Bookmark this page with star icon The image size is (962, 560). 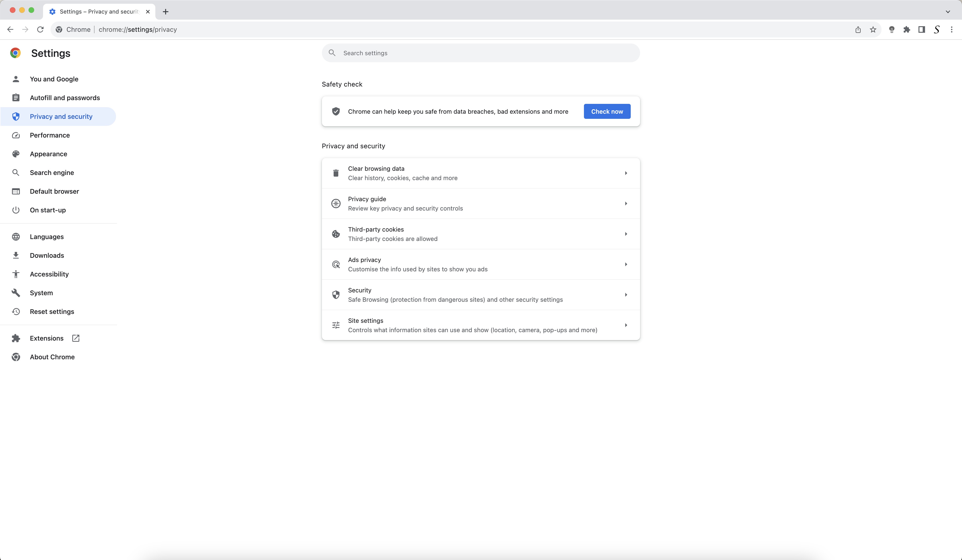click(873, 29)
